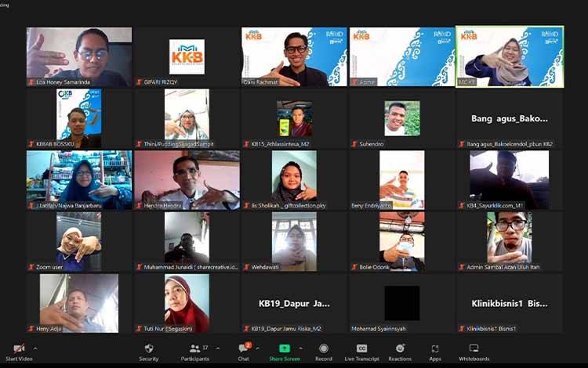This screenshot has height=368, width=588.
Task: Open the Chat panel
Action: point(244,352)
